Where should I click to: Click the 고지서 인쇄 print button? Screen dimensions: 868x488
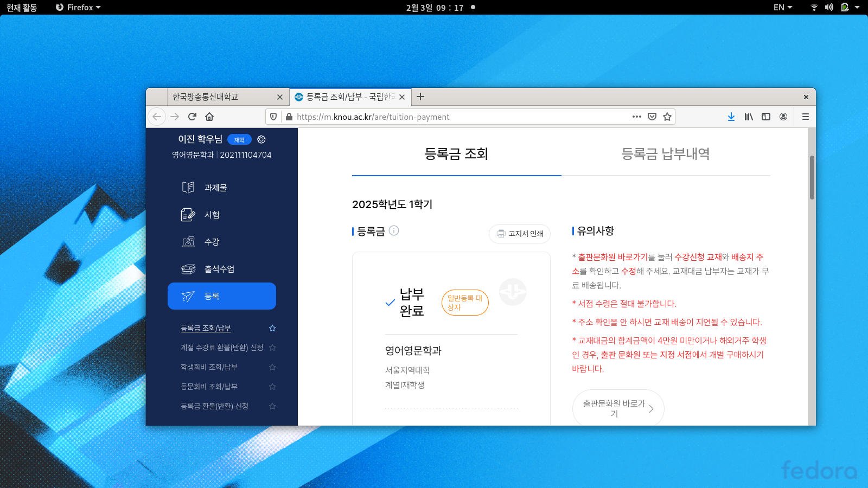point(520,234)
